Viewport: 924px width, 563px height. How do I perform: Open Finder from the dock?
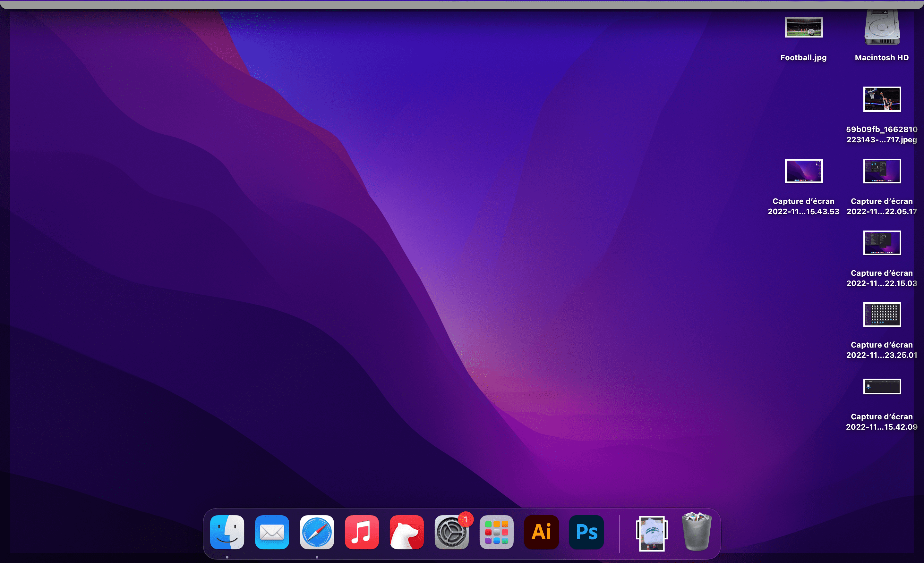click(227, 532)
